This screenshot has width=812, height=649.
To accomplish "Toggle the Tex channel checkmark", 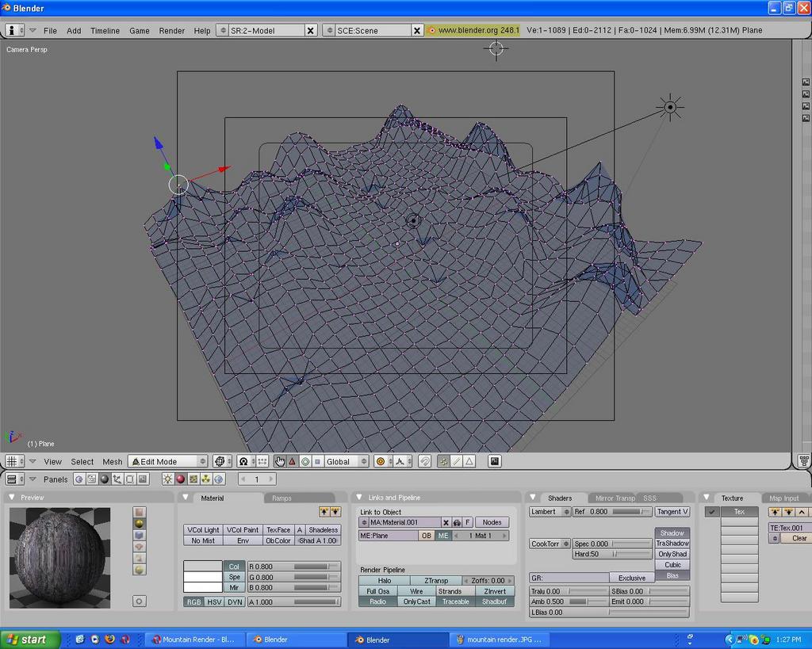I will tap(712, 512).
